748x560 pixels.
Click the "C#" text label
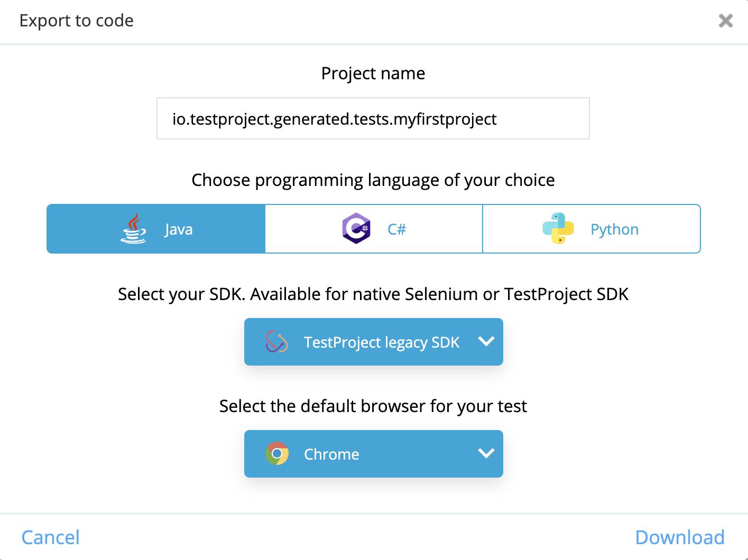click(396, 229)
